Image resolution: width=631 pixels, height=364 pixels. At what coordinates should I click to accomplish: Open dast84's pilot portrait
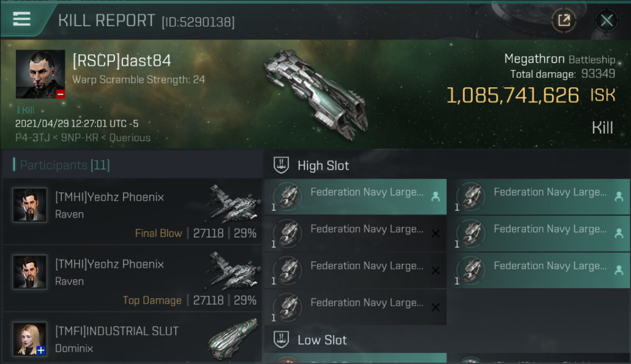click(x=40, y=74)
